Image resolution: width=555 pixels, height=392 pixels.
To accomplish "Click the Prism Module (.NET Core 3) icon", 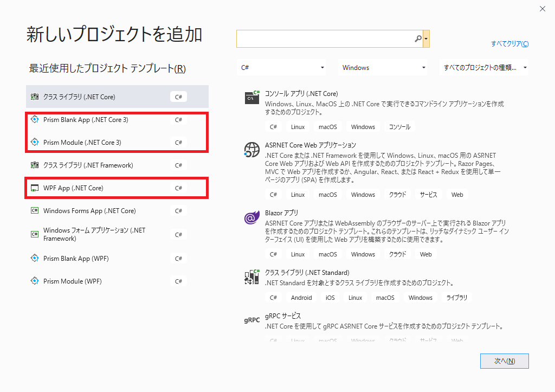I will click(x=35, y=142).
